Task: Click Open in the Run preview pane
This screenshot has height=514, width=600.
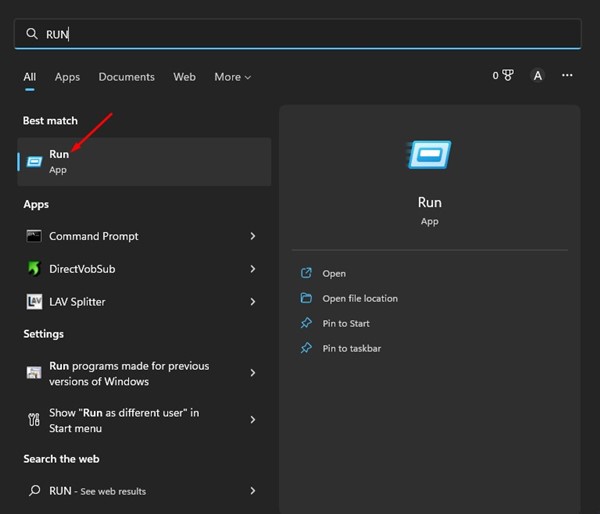Action: 333,273
